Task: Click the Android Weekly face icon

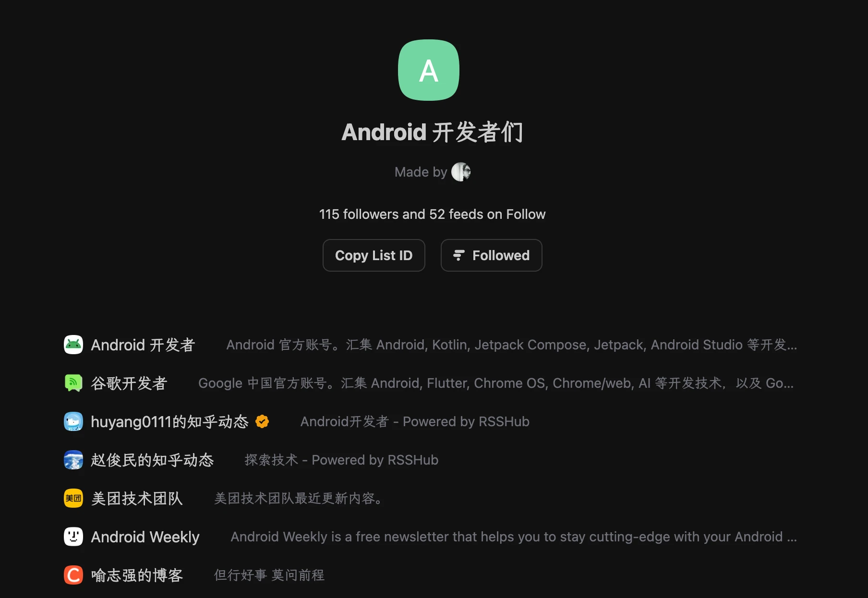Action: coord(73,537)
